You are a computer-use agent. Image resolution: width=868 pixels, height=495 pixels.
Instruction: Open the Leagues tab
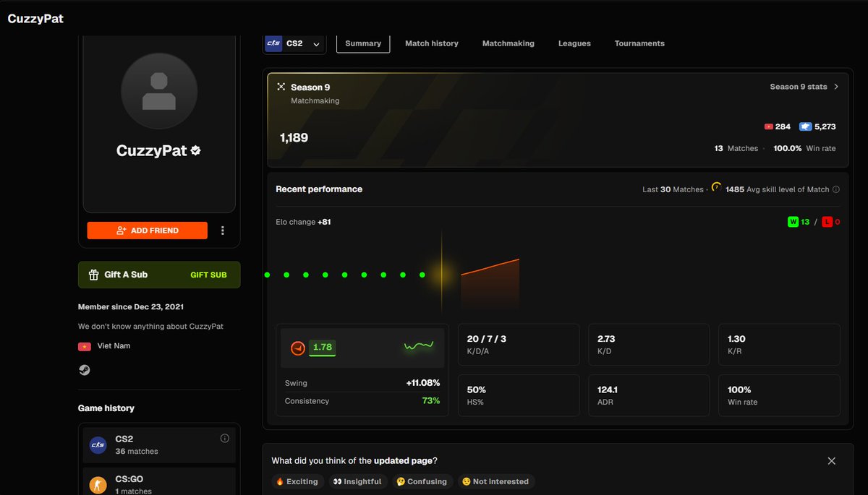coord(574,43)
